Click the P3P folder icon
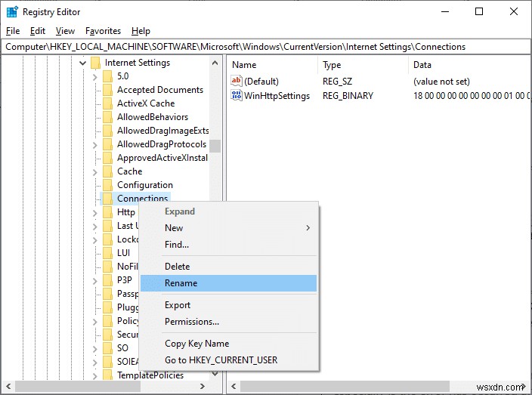 pyautogui.click(x=107, y=280)
